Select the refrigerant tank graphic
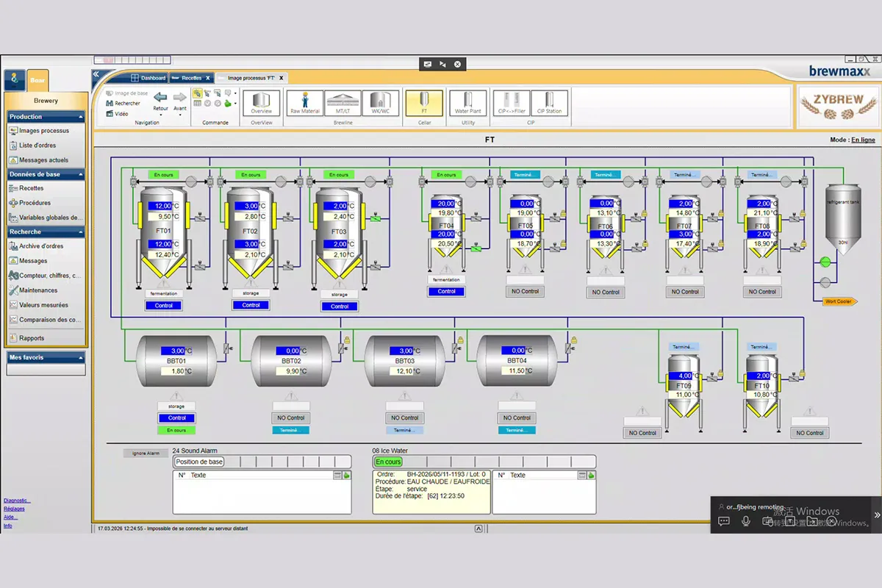 coord(843,219)
